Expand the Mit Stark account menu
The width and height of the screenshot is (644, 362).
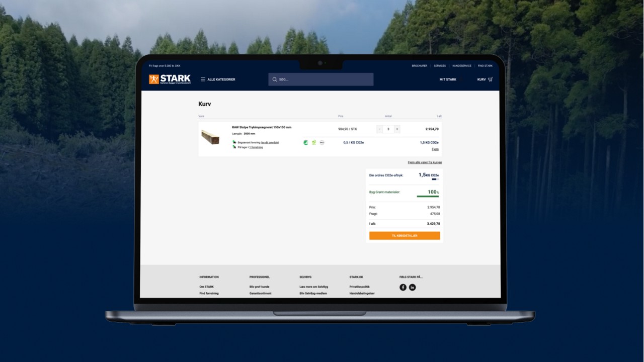pos(448,79)
